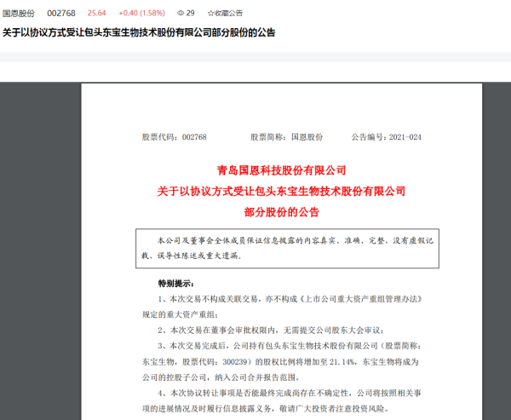Viewport: 511px width, 420px height.
Task: Click the eye view-count icon
Action: (181, 13)
